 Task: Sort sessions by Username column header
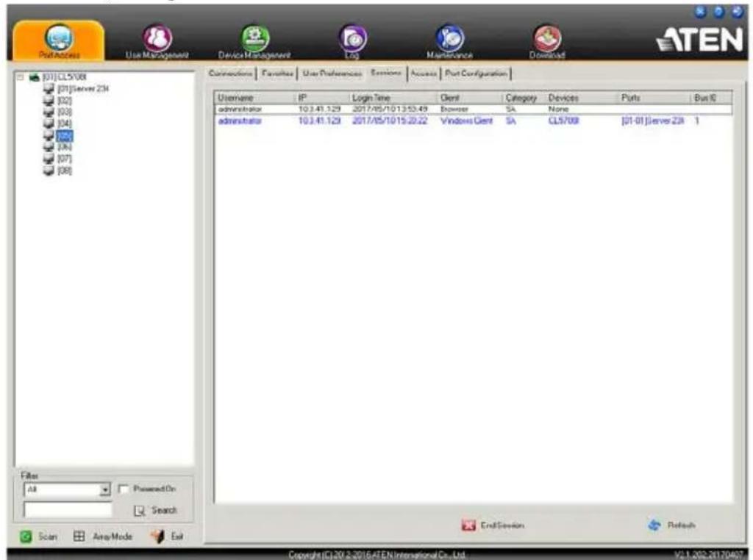coord(254,98)
